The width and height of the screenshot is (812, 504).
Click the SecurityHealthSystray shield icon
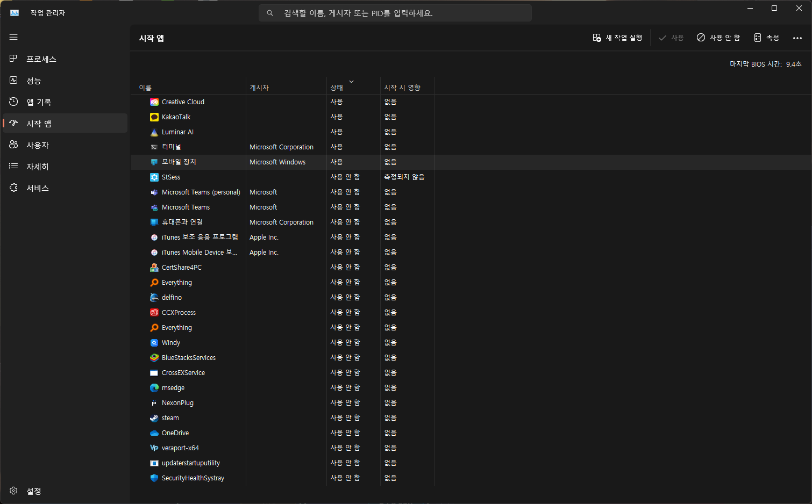(x=154, y=478)
